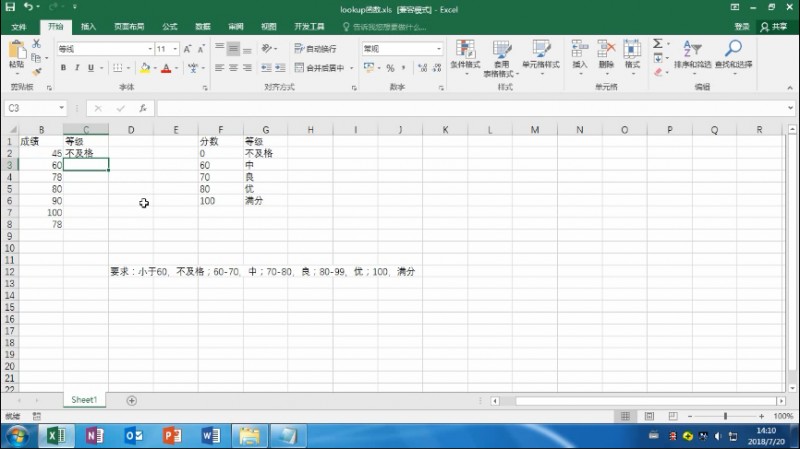Viewport: 800px width, 449px height.
Task: Paste from the clipboard
Action: tap(16, 55)
